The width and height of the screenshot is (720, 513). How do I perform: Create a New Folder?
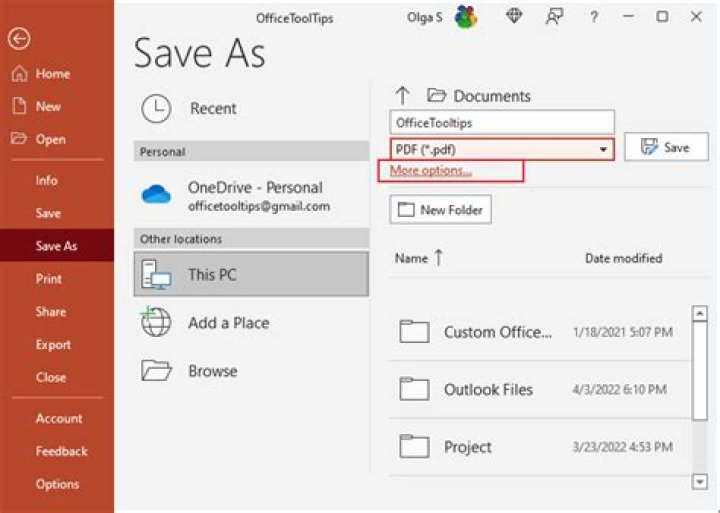coord(440,209)
